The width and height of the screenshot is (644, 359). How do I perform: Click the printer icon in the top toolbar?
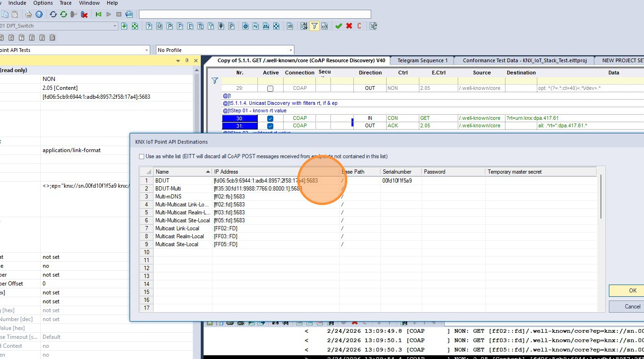(29, 15)
